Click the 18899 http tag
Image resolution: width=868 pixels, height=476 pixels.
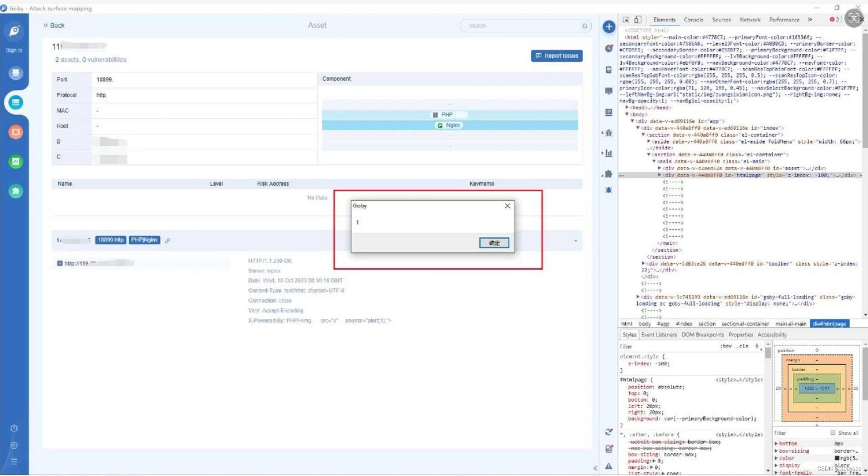(111, 240)
